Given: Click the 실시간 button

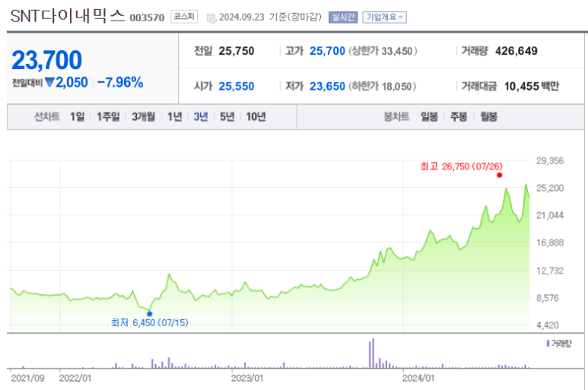Looking at the screenshot, I should point(343,17).
